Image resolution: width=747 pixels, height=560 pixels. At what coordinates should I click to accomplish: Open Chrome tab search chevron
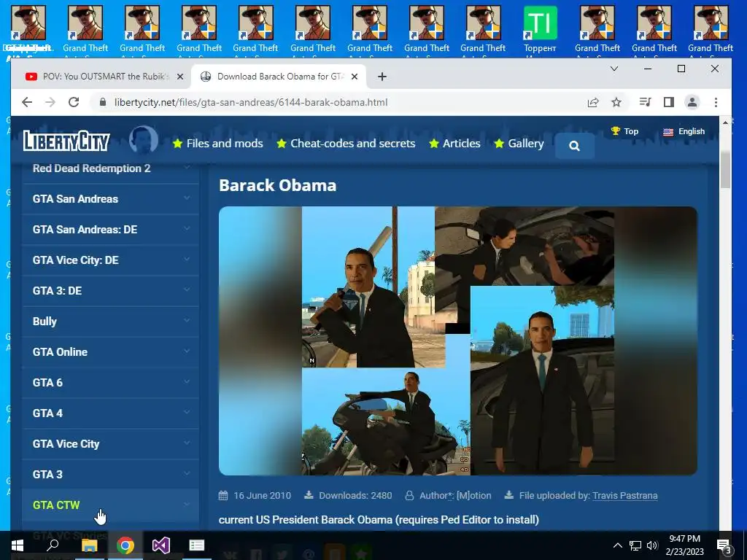[614, 69]
